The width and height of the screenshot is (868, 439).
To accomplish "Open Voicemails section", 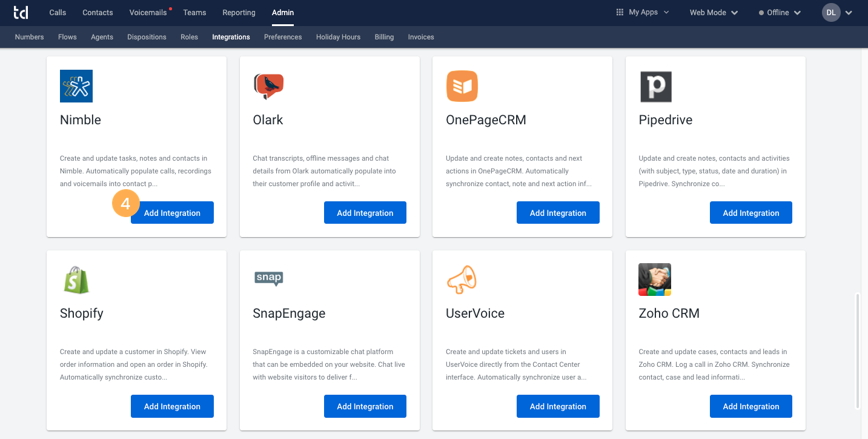I will click(148, 12).
